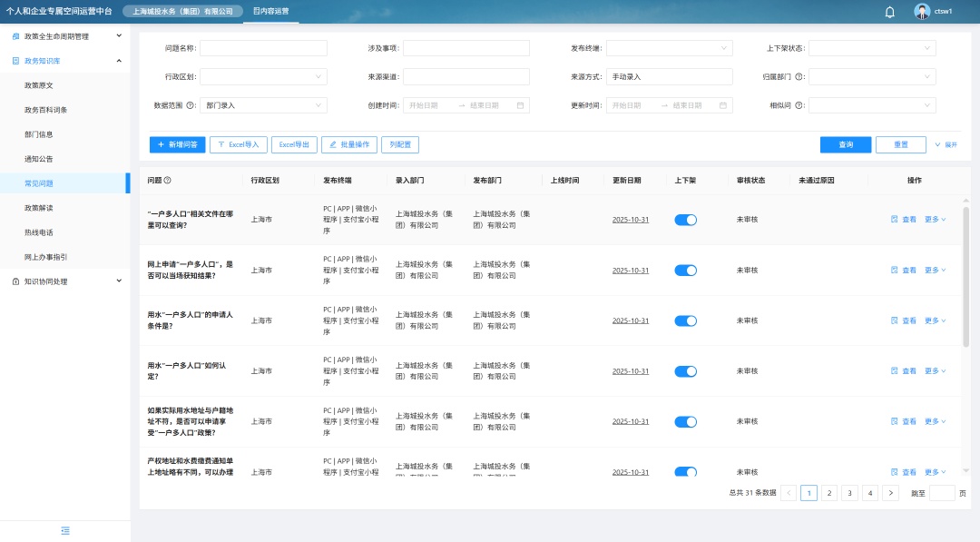
Task: Click next page arrow in pagination
Action: point(890,493)
